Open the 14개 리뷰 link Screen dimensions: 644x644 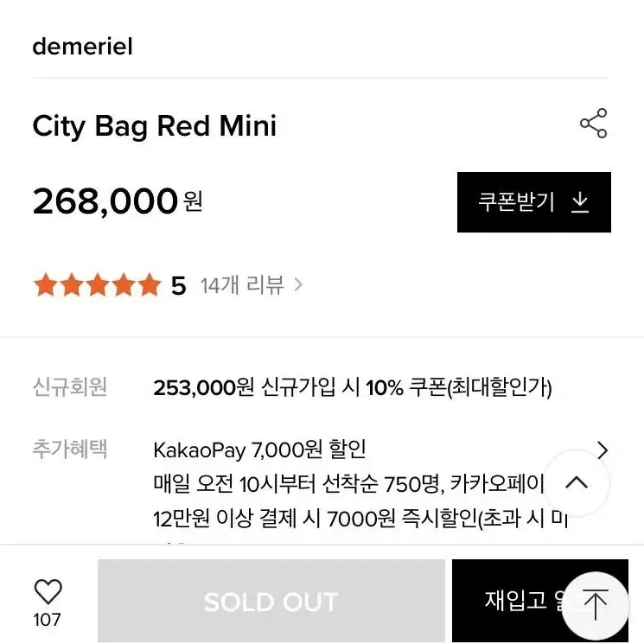pyautogui.click(x=242, y=285)
